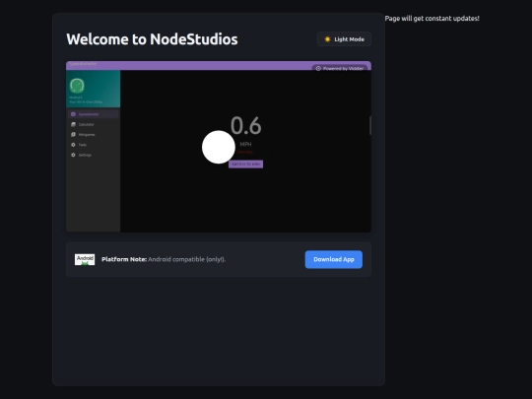Image resolution: width=532 pixels, height=399 pixels.
Task: Click the Android logo thumbnail
Action: pos(85,259)
